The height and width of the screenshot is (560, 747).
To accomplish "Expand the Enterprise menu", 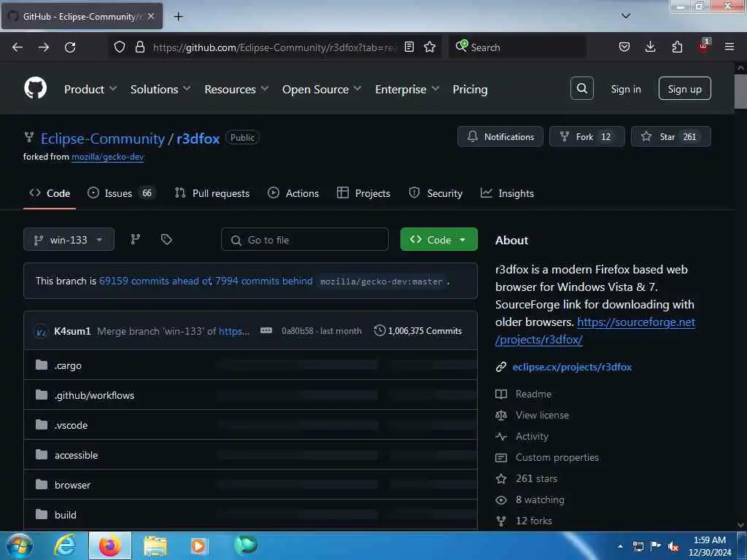I will tap(407, 89).
